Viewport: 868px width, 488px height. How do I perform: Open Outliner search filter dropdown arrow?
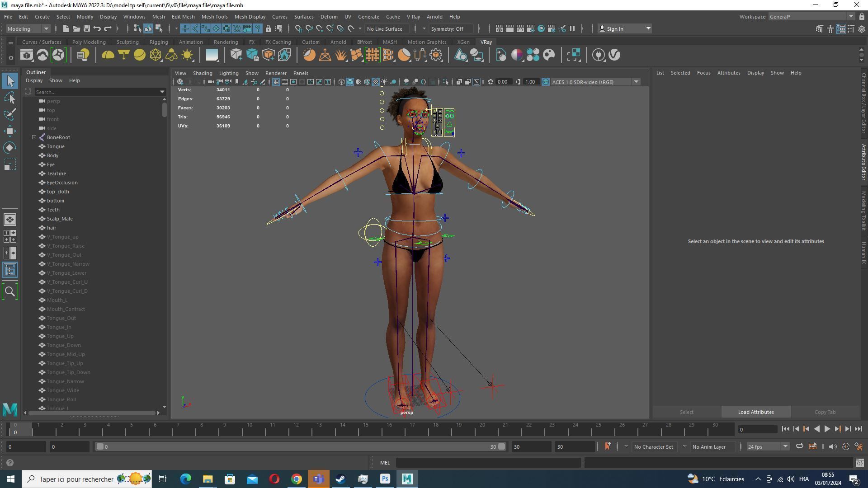[162, 92]
